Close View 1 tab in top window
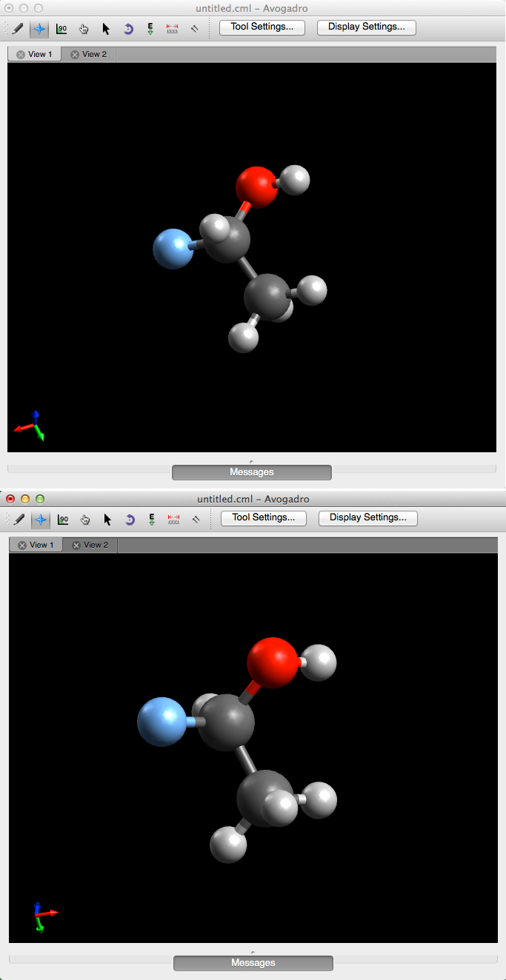The image size is (506, 980). coord(21,55)
